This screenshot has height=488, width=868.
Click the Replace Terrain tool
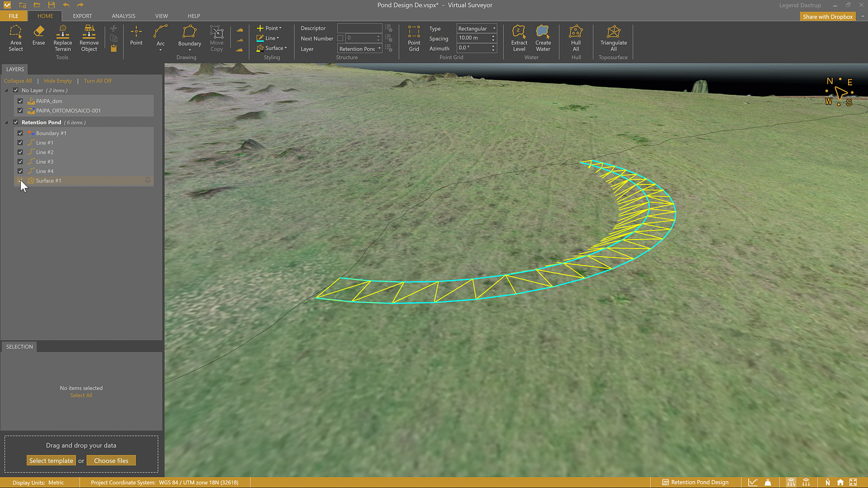[x=62, y=38]
